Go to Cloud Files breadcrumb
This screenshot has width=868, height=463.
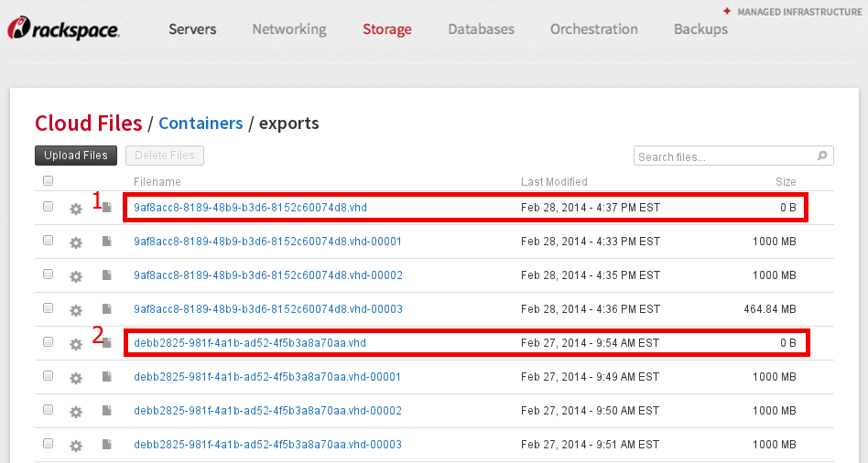[89, 123]
